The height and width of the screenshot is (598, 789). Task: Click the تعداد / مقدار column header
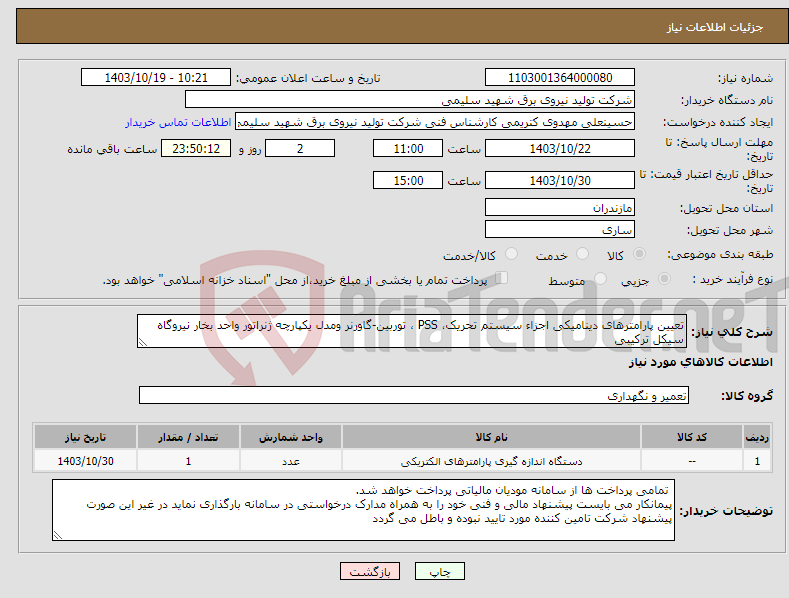188,437
